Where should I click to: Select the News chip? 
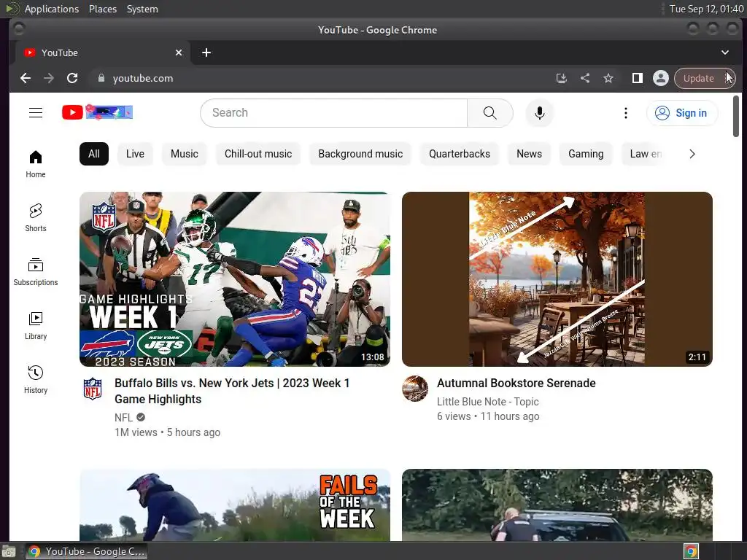pyautogui.click(x=530, y=154)
